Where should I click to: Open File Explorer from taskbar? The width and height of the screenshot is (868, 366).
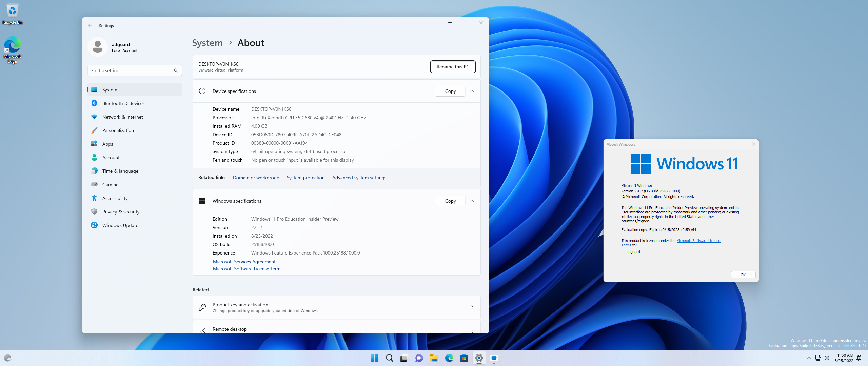(x=434, y=358)
